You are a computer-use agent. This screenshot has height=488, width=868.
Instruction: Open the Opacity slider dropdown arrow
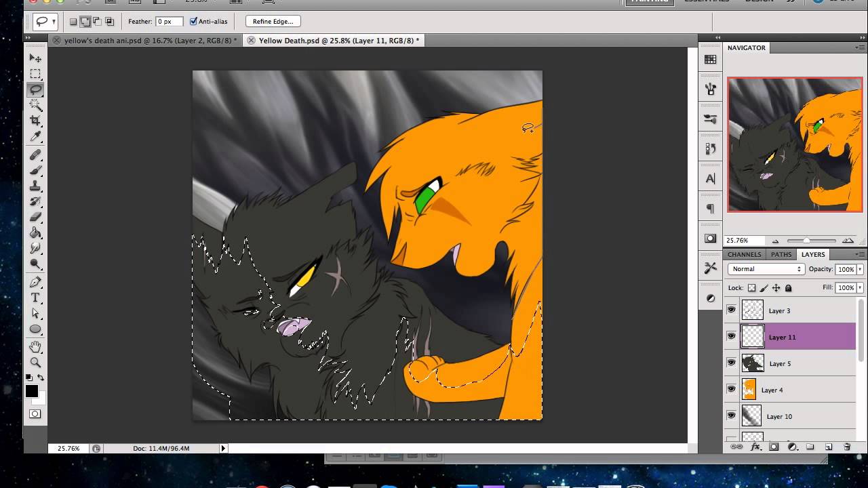click(x=860, y=269)
